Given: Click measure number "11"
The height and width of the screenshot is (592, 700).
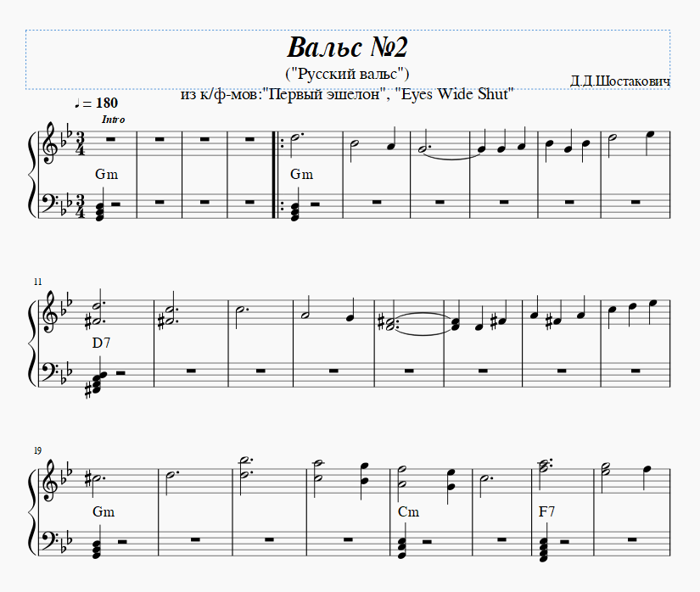Looking at the screenshot, I should [37, 282].
